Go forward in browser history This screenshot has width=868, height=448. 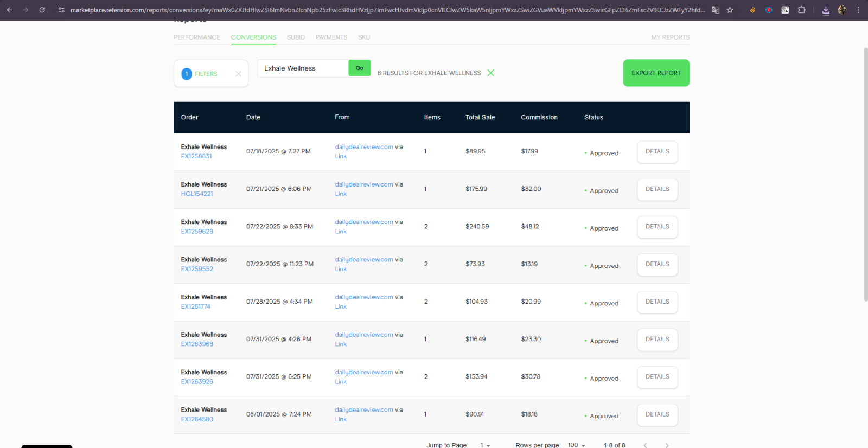pos(25,10)
